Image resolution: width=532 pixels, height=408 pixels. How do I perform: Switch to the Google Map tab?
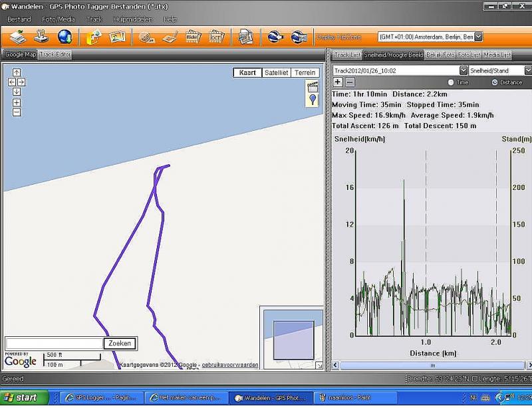21,54
